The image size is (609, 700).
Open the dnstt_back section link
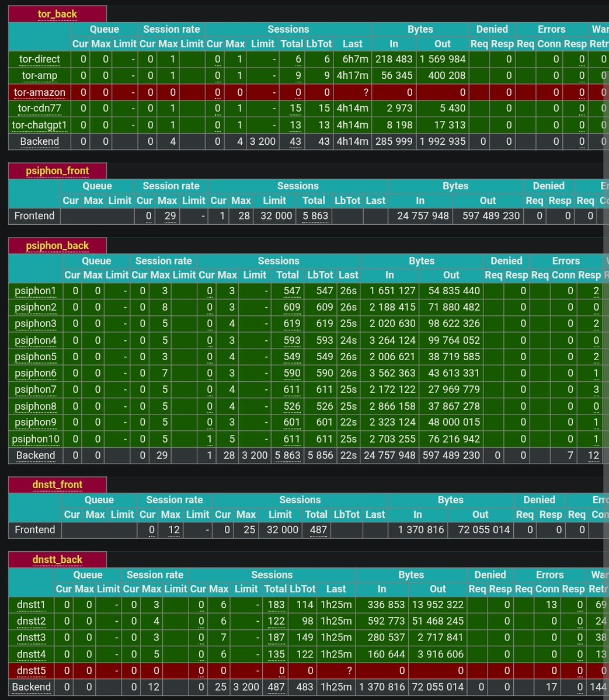pyautogui.click(x=57, y=559)
